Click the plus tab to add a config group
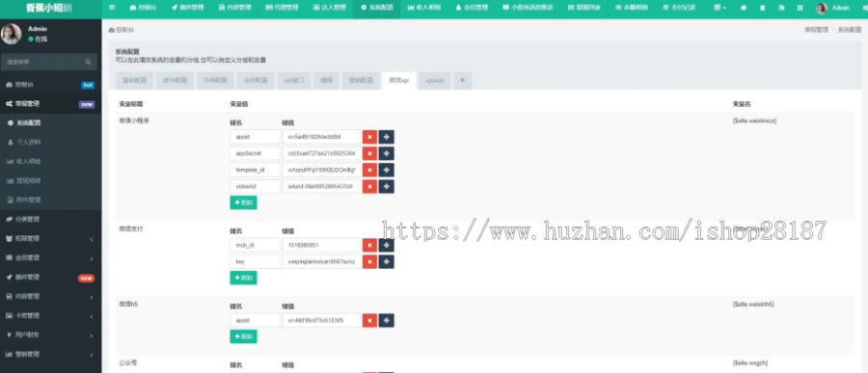The width and height of the screenshot is (868, 373). pyautogui.click(x=462, y=80)
